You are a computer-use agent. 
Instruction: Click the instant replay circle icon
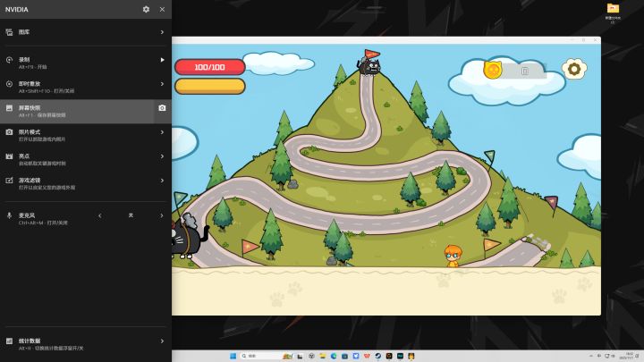point(9,84)
